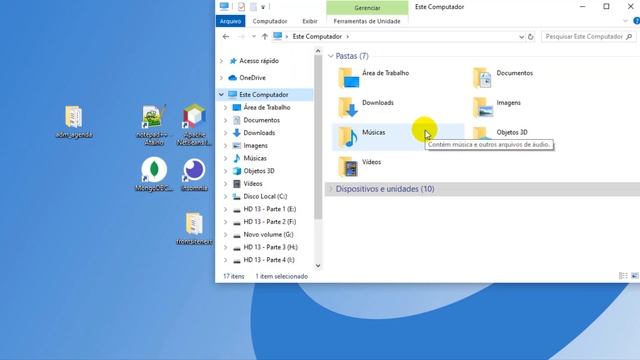Select HD 13 - Parte 4 (I:) drive
This screenshot has width=640, height=360.
(x=269, y=260)
